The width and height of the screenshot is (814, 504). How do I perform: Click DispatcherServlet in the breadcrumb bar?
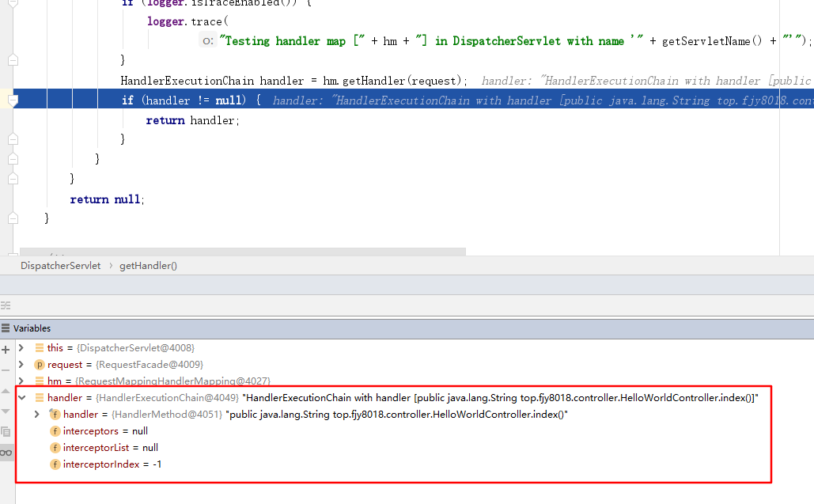[61, 266]
